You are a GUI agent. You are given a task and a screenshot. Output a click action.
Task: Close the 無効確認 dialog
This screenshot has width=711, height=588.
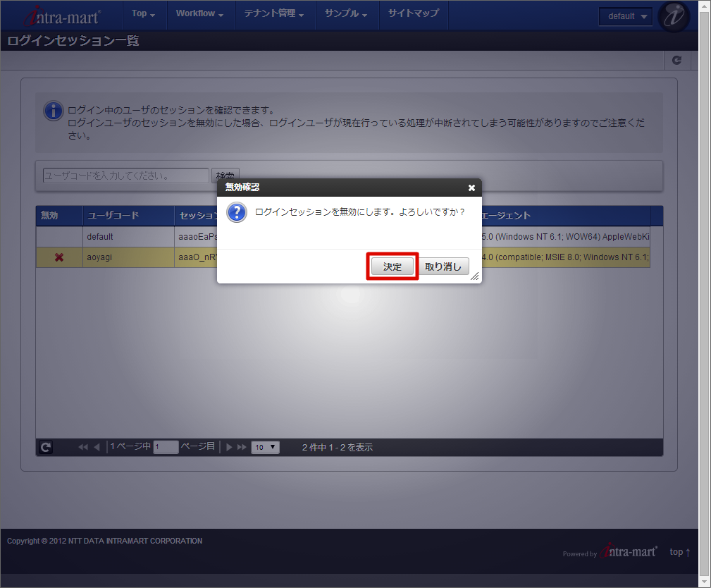471,188
